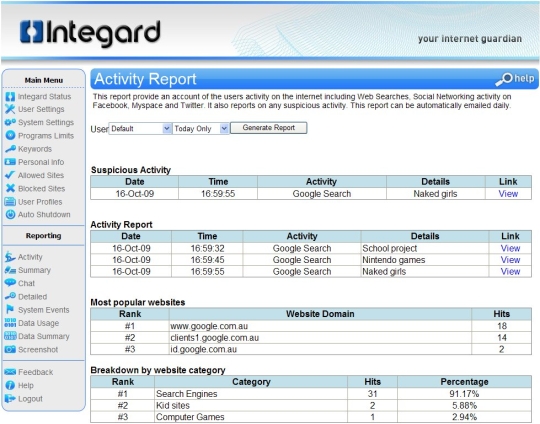Open Data Summary report
The width and height of the screenshot is (540, 424).
44,336
